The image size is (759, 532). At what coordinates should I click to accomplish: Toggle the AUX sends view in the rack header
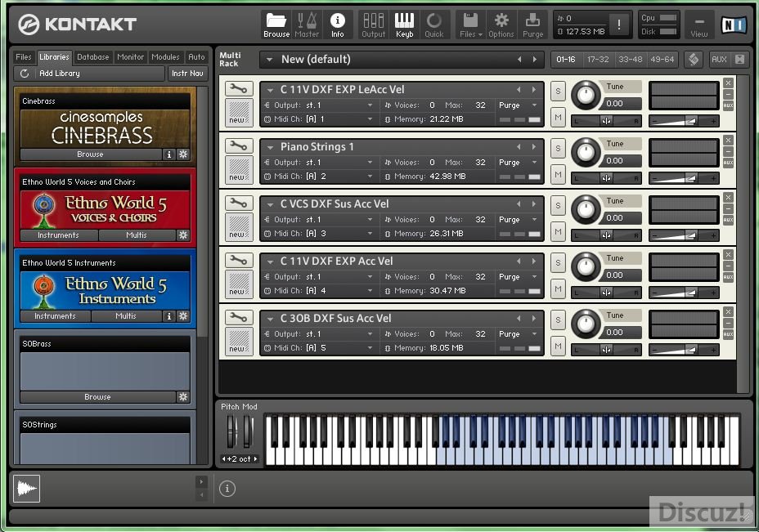click(719, 60)
